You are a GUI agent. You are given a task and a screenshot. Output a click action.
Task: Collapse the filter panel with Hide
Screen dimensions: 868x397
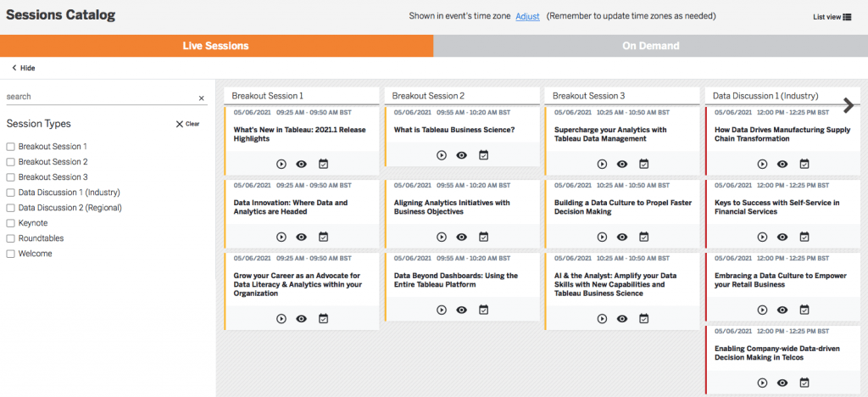23,68
